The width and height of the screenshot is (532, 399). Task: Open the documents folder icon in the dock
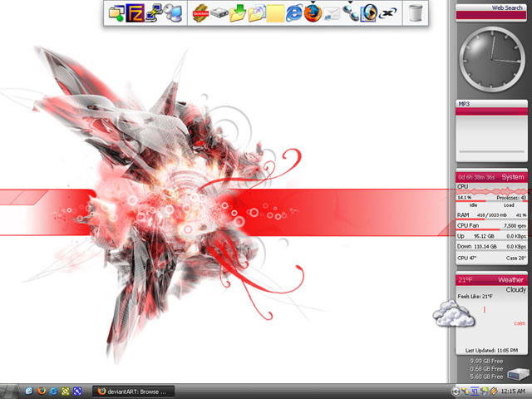point(257,13)
